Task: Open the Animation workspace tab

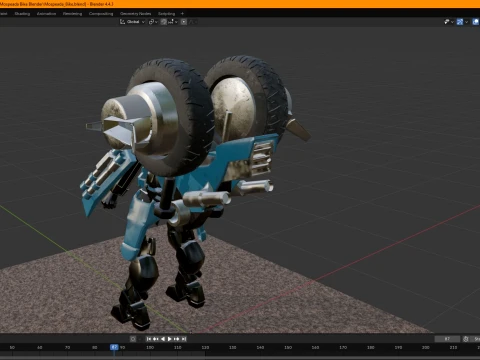Action: pos(46,14)
